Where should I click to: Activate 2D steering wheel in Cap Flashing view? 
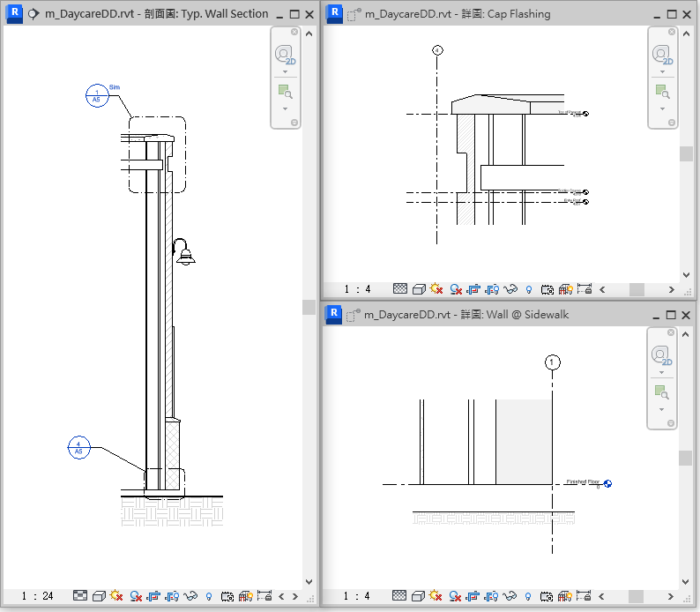pyautogui.click(x=662, y=55)
